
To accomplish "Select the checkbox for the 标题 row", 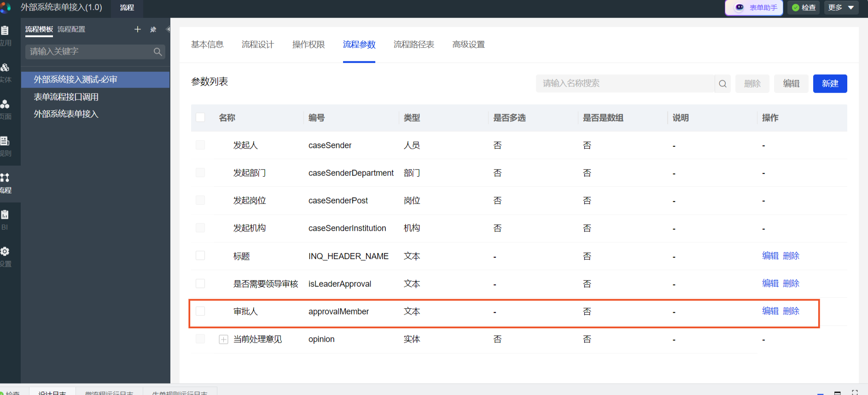I will click(200, 256).
